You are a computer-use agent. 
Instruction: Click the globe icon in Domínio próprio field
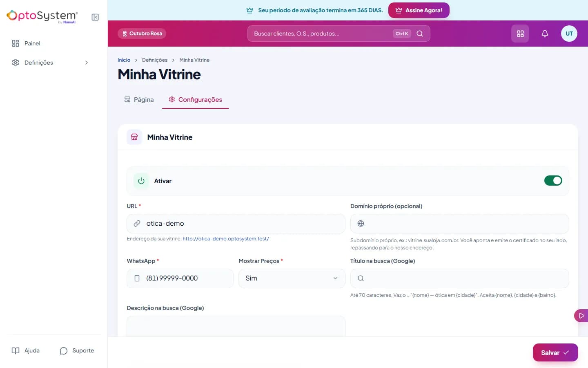pyautogui.click(x=361, y=224)
